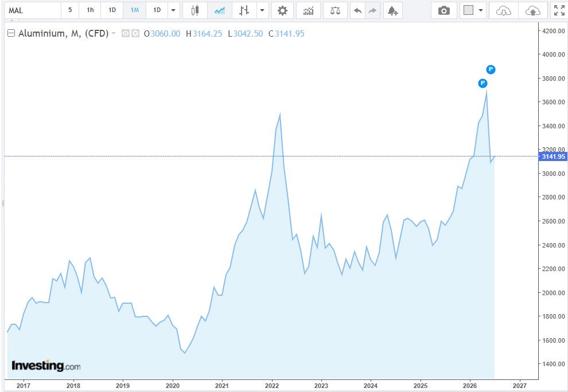The height and width of the screenshot is (392, 568).
Task: Open the Aluminium legend dropdown arrow
Action: [x=114, y=33]
